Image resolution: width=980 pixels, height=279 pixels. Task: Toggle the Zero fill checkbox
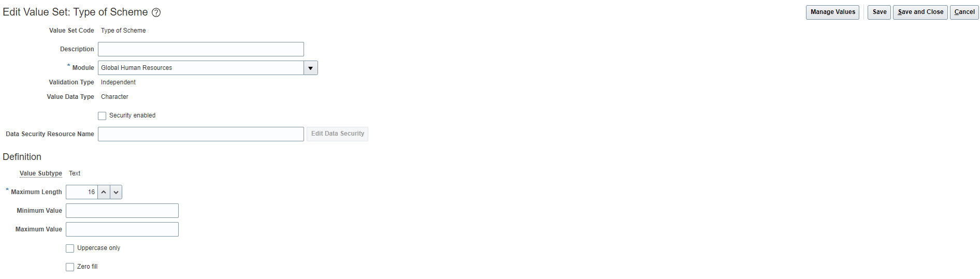tap(70, 267)
